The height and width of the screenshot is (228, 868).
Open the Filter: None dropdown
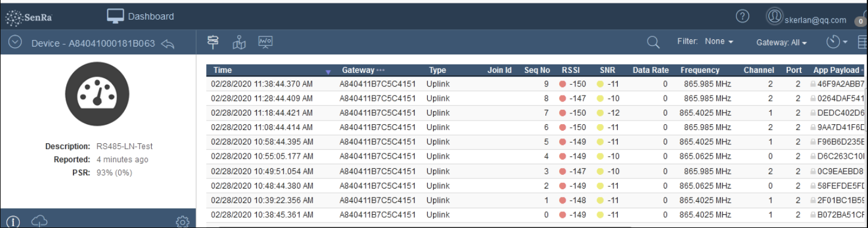[x=706, y=42]
